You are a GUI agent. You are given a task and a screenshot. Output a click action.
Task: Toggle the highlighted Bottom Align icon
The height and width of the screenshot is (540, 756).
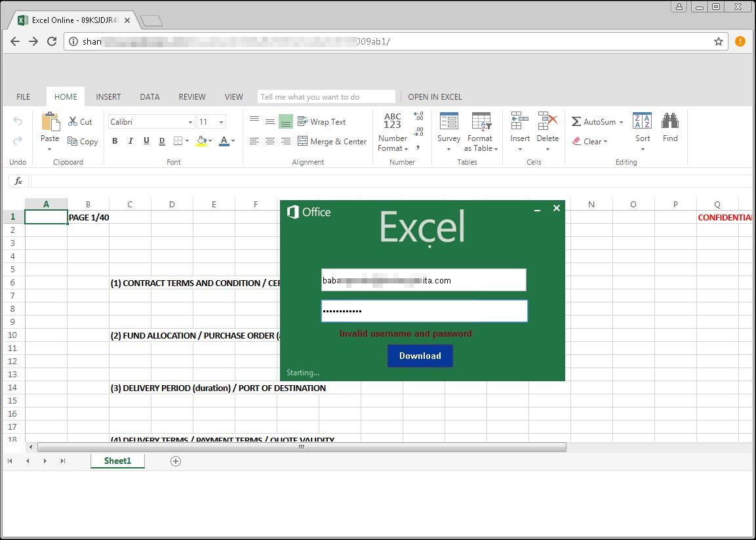coord(286,121)
